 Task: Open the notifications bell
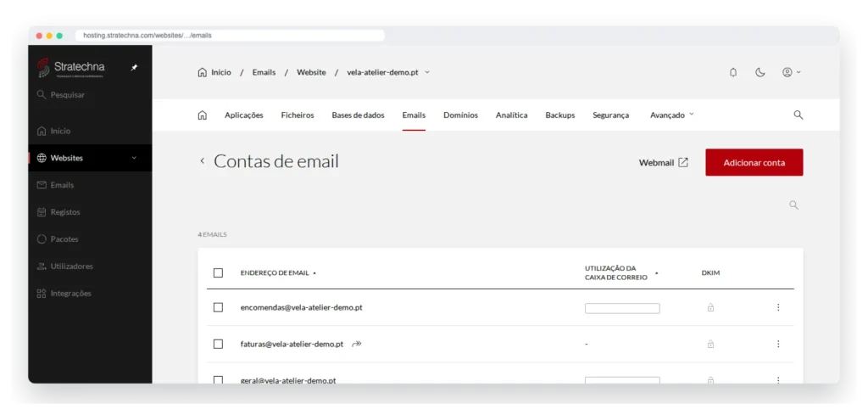[x=733, y=73]
